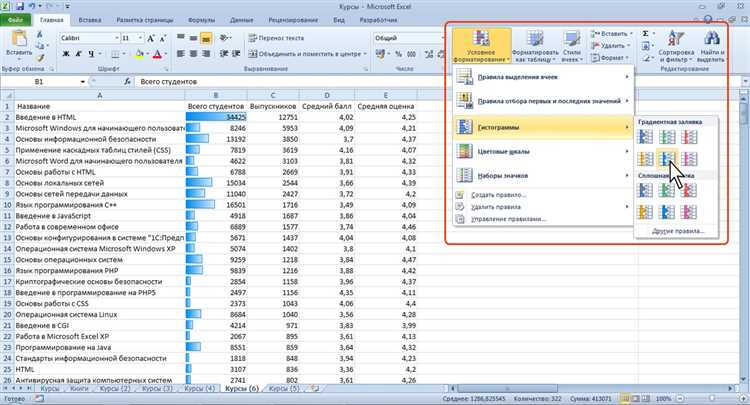The image size is (750, 405).
Task: Open Форматировать как таблицу dropdown
Action: [x=535, y=46]
